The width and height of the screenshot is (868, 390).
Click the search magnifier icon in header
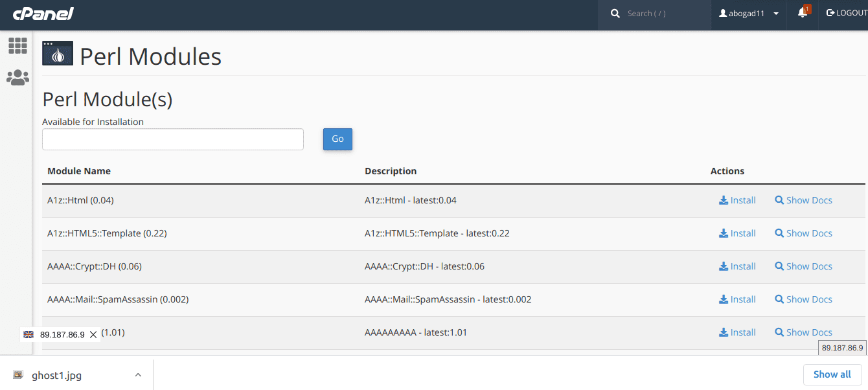[615, 14]
